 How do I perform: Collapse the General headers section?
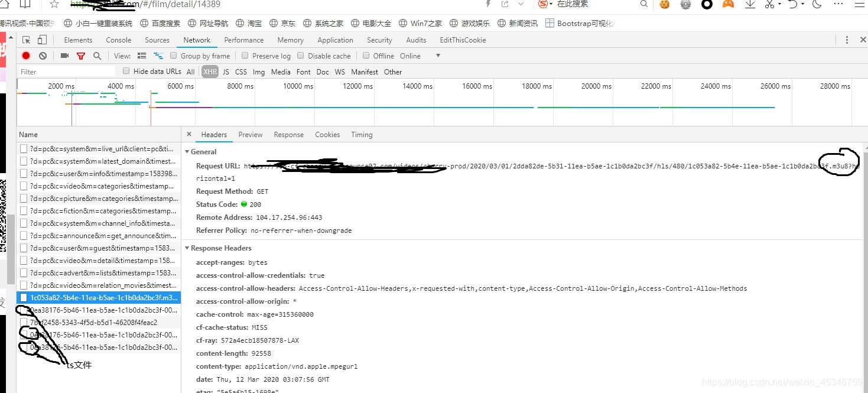coord(187,152)
